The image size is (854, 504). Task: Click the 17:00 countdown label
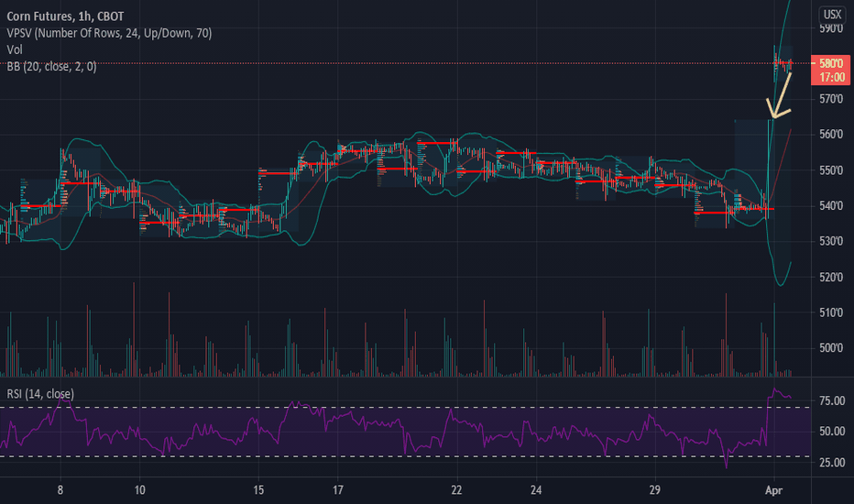click(830, 77)
